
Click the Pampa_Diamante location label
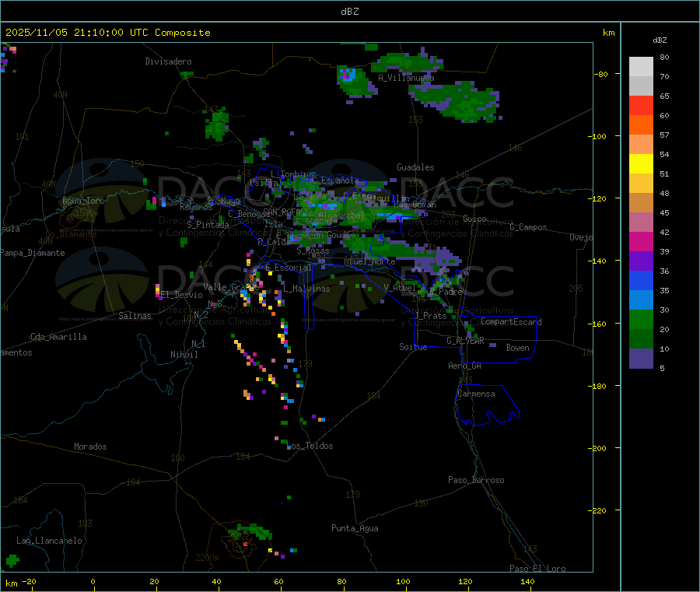pyautogui.click(x=33, y=253)
